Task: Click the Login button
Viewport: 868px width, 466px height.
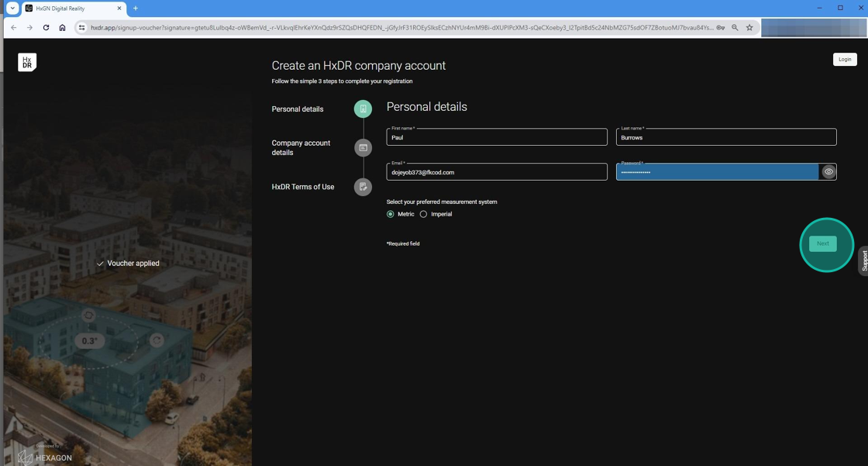Action: (845, 59)
